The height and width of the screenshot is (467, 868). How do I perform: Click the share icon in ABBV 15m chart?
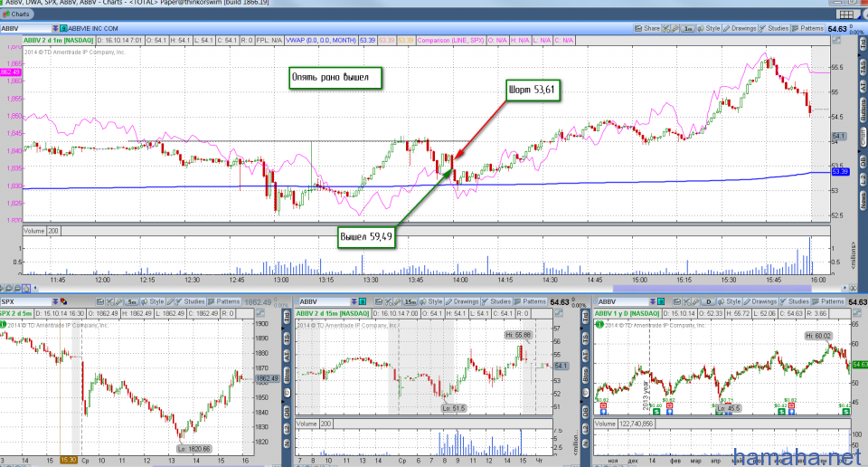pos(379,302)
